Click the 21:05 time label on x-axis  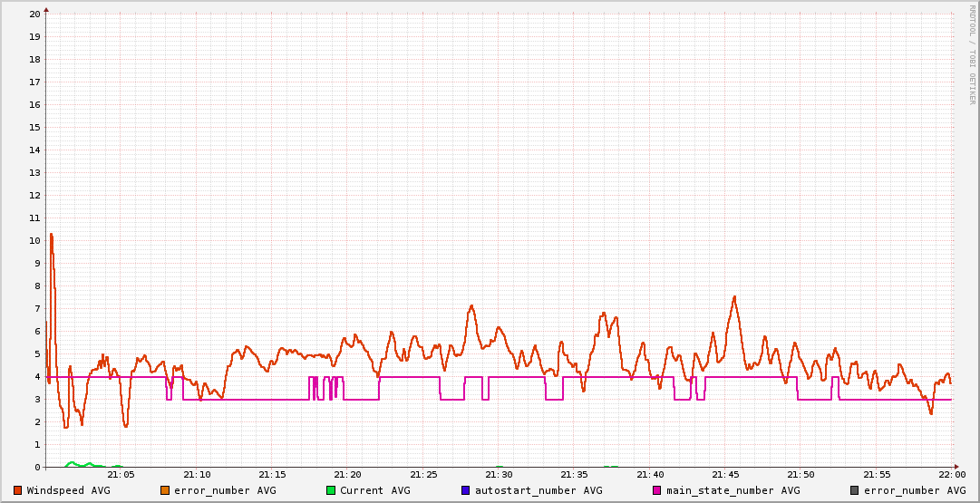point(121,475)
